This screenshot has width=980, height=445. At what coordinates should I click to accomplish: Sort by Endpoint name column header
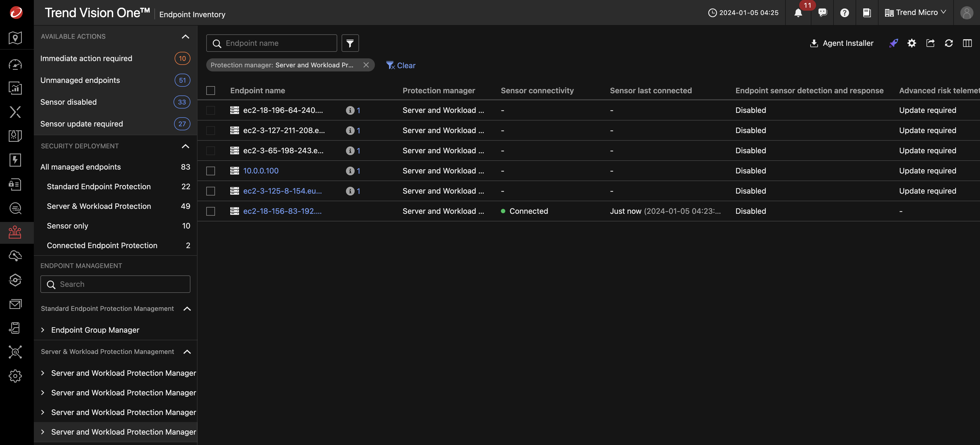click(257, 91)
